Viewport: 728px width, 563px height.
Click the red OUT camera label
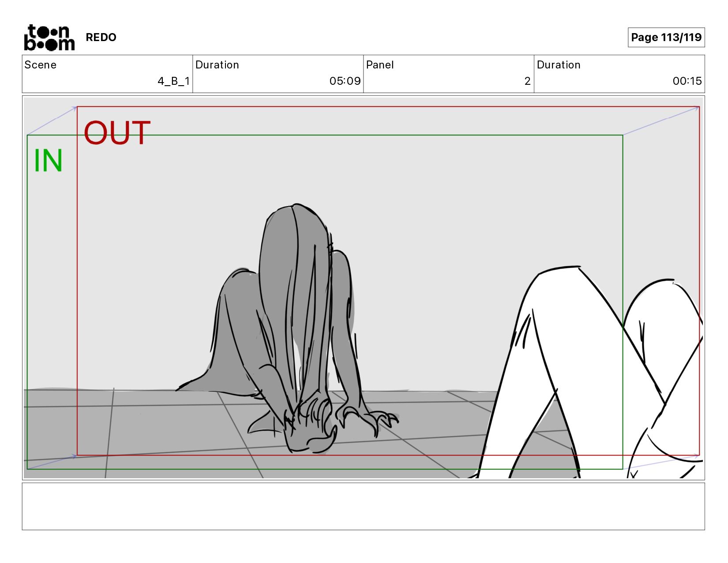pyautogui.click(x=117, y=133)
